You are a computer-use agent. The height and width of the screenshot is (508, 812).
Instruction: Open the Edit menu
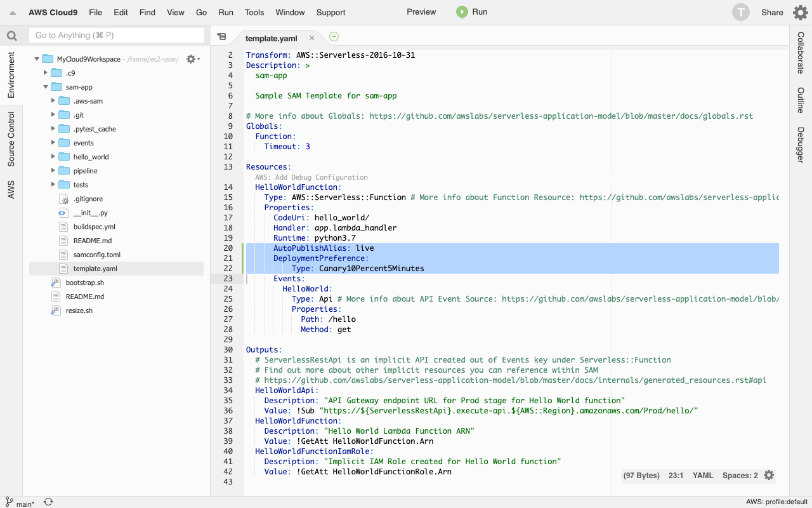click(x=121, y=12)
